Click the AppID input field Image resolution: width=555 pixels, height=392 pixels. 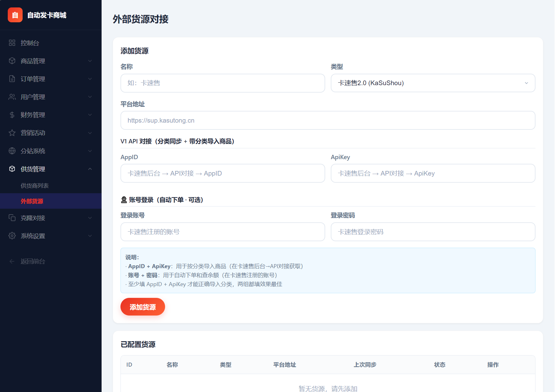[x=222, y=173]
